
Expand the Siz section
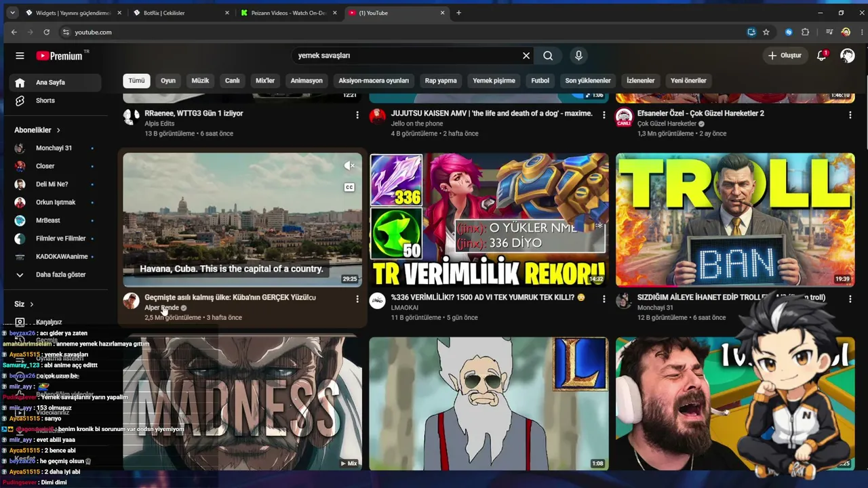click(24, 304)
